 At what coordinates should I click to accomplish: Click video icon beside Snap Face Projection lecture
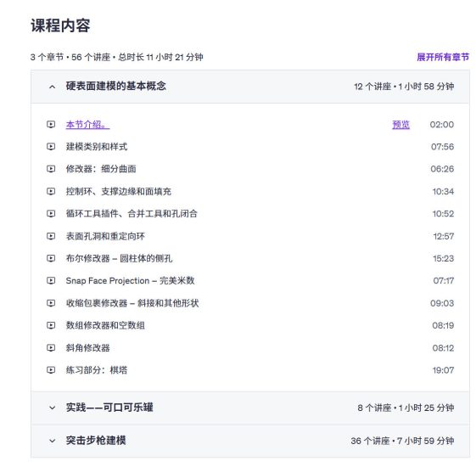point(51,281)
